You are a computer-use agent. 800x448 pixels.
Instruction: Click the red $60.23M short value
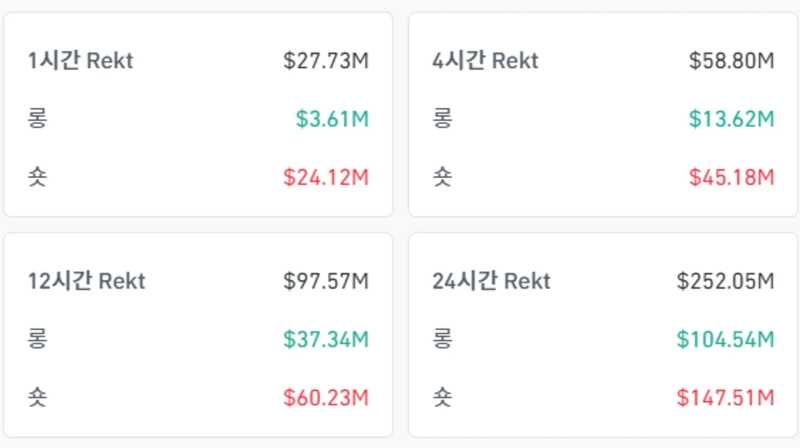(326, 399)
